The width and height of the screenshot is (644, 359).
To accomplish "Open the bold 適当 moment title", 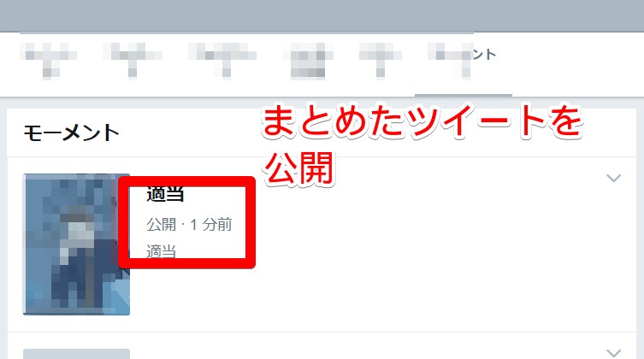I will pyautogui.click(x=165, y=194).
